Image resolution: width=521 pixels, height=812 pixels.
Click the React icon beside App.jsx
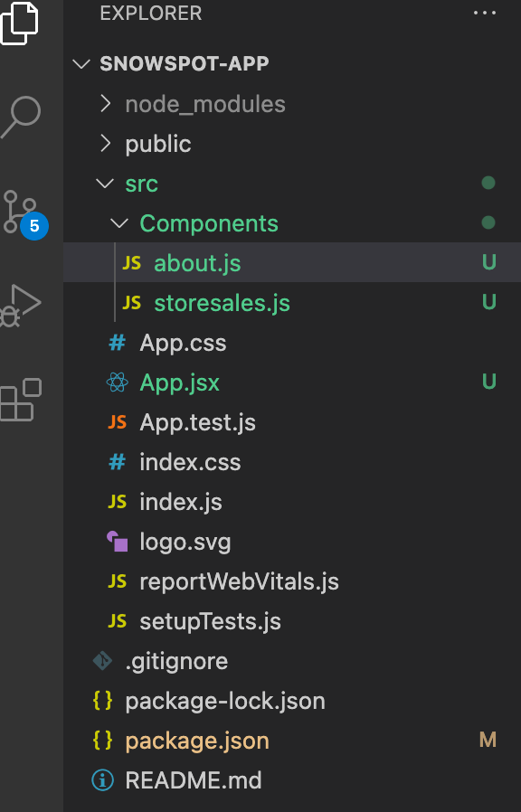[117, 382]
